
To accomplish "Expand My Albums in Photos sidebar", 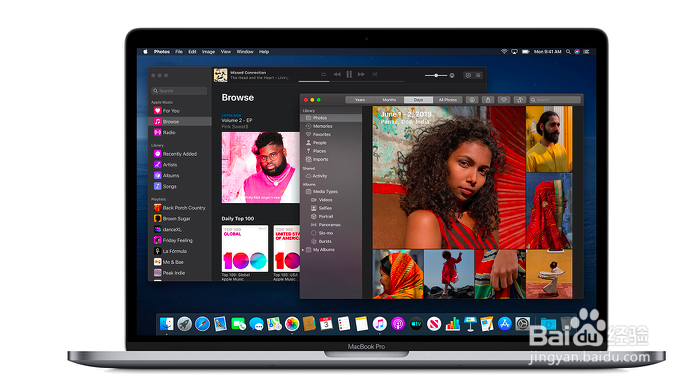I will pyautogui.click(x=303, y=250).
